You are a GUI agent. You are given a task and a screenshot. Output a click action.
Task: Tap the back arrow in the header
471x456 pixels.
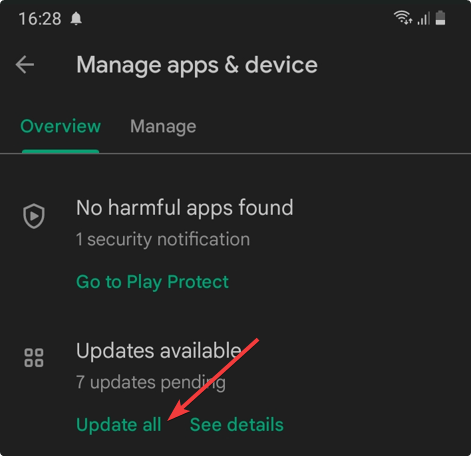(x=25, y=64)
